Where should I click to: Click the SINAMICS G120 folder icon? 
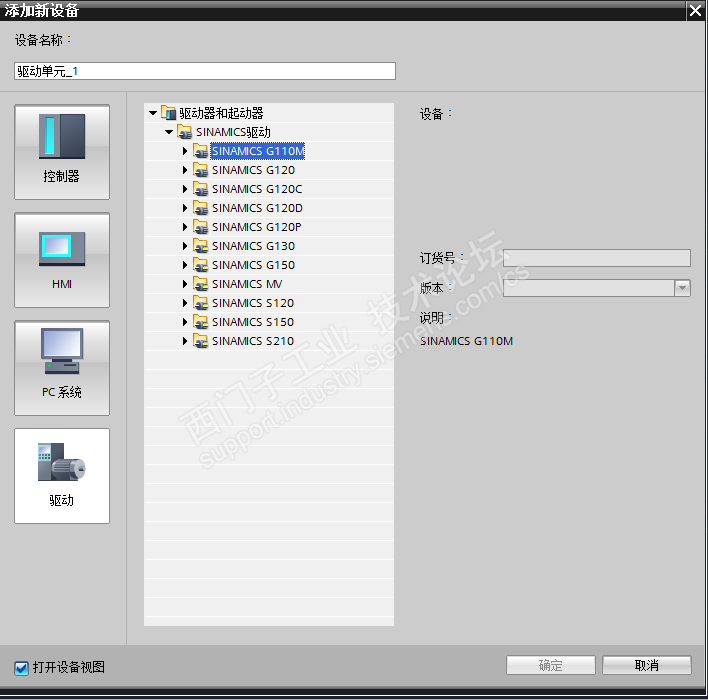(x=200, y=170)
